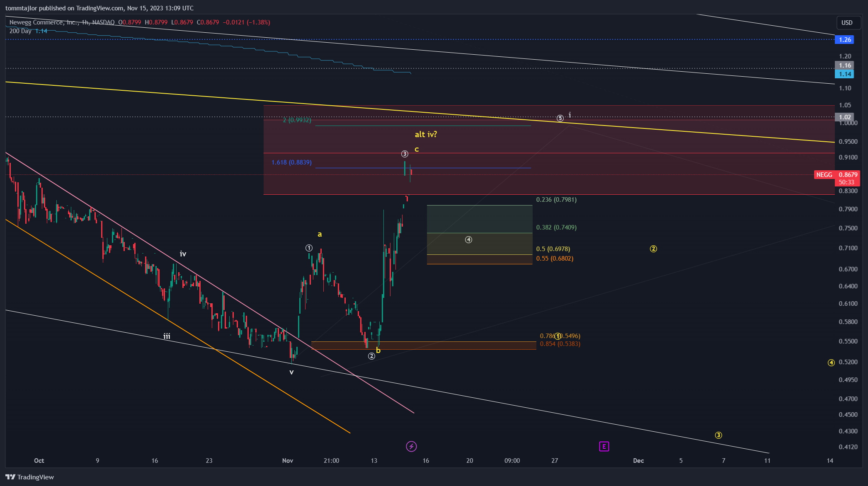This screenshot has width=868, height=486.
Task: Select the 0.236 (0.7981) retracement label
Action: click(x=556, y=200)
